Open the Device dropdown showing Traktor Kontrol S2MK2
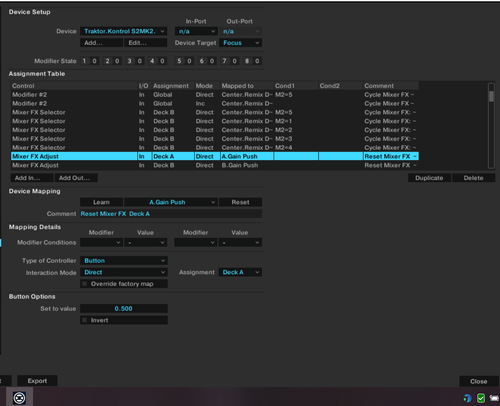Viewport: 500px width, 406px height. click(124, 31)
